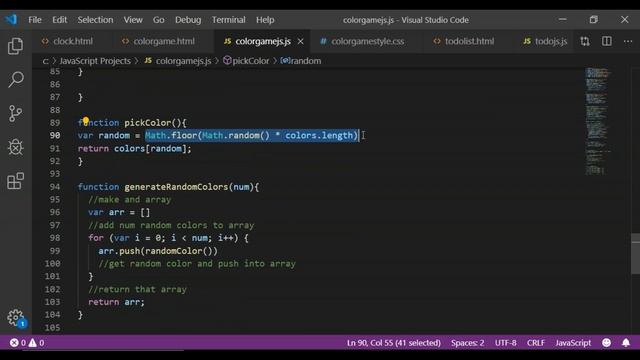Click the feedback smiley in status bar

[607, 343]
